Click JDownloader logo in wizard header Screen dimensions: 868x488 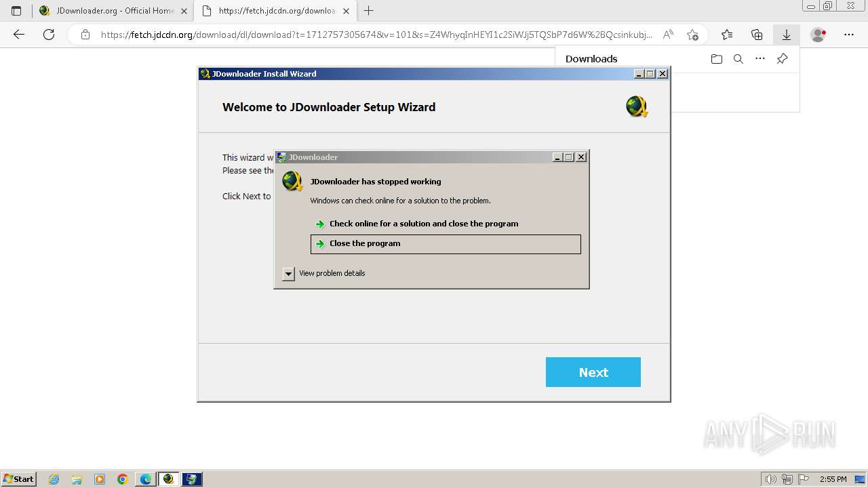coord(637,107)
